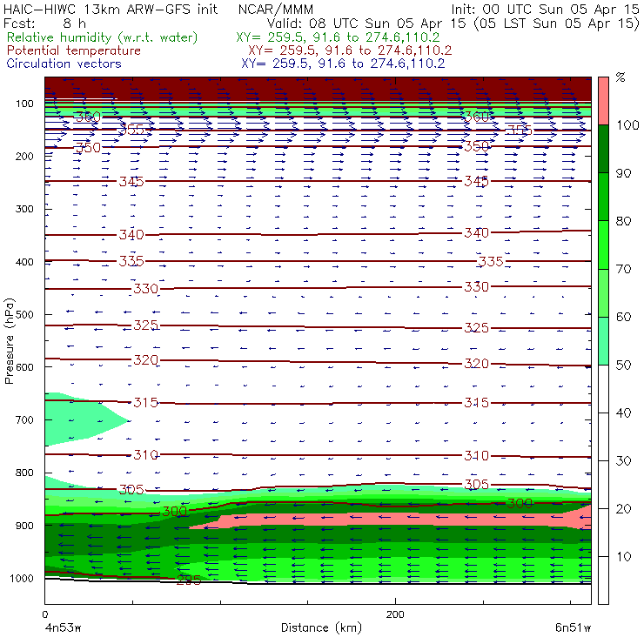
Task: Click the '400' pressure axis tick label
Action: click(24, 262)
